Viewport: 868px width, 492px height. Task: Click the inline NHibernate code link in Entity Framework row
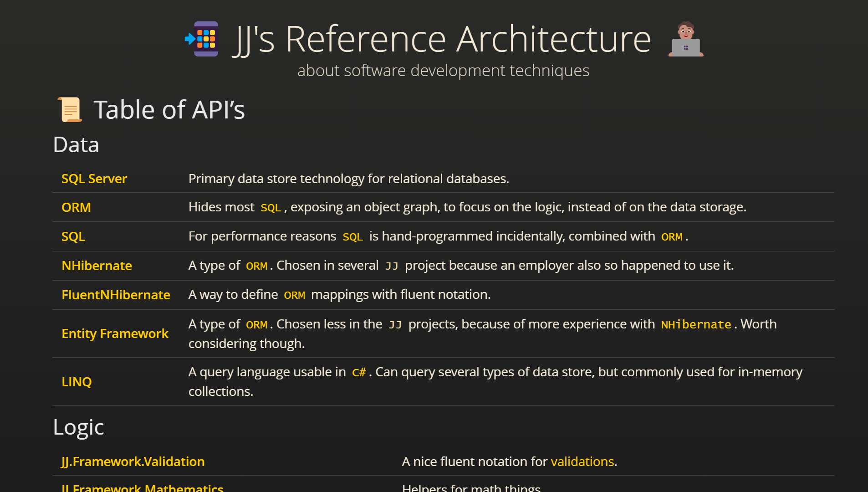pos(696,324)
